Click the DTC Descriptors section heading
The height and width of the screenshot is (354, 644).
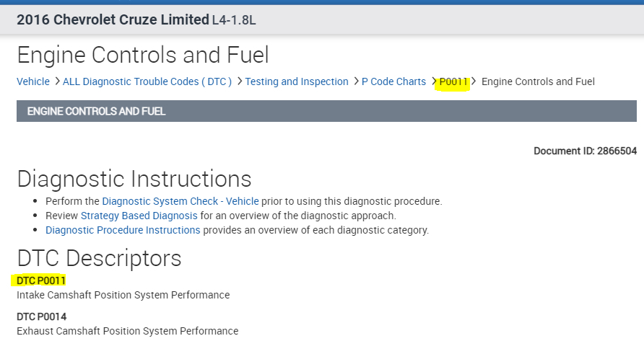click(x=99, y=258)
